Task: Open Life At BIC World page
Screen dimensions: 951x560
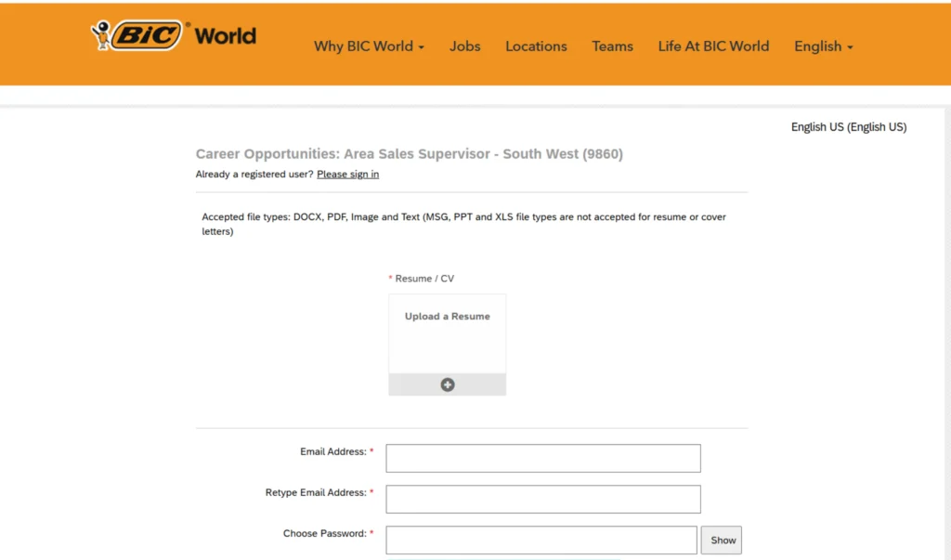Action: click(713, 46)
